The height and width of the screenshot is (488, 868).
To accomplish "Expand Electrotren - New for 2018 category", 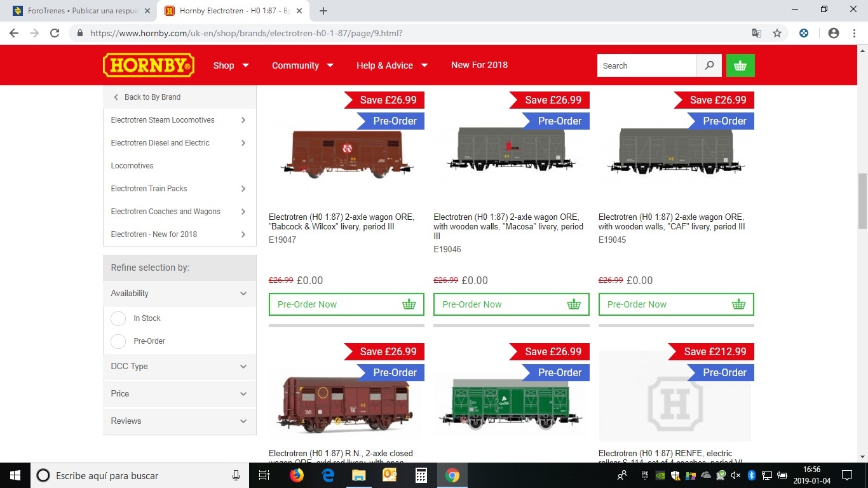I will tap(179, 234).
